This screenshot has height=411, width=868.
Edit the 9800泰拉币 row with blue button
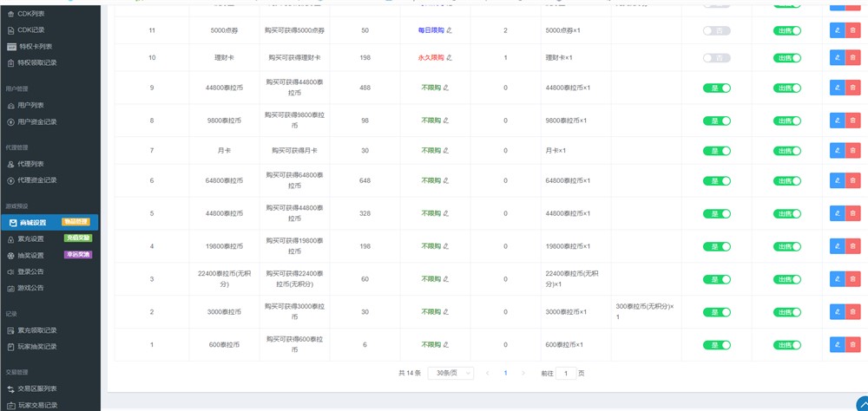coord(837,121)
